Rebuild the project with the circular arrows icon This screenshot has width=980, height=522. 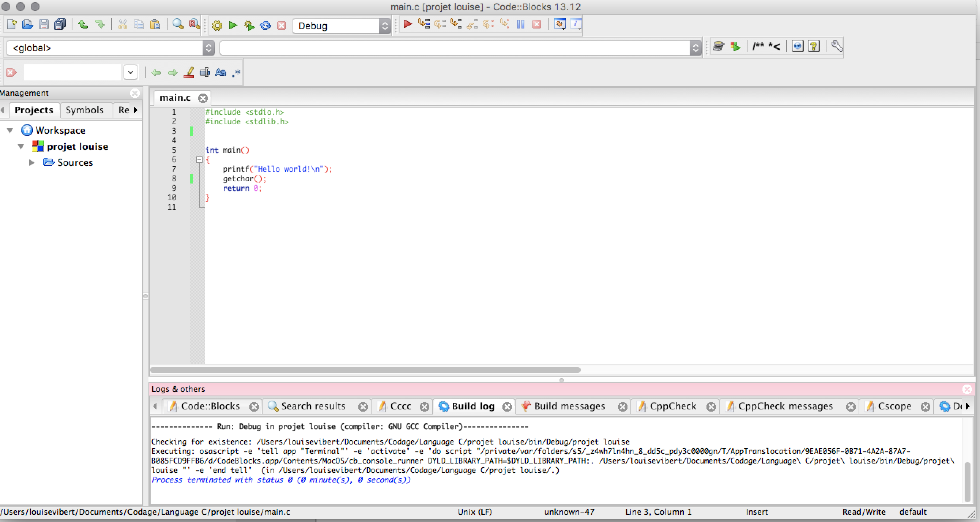tap(265, 25)
